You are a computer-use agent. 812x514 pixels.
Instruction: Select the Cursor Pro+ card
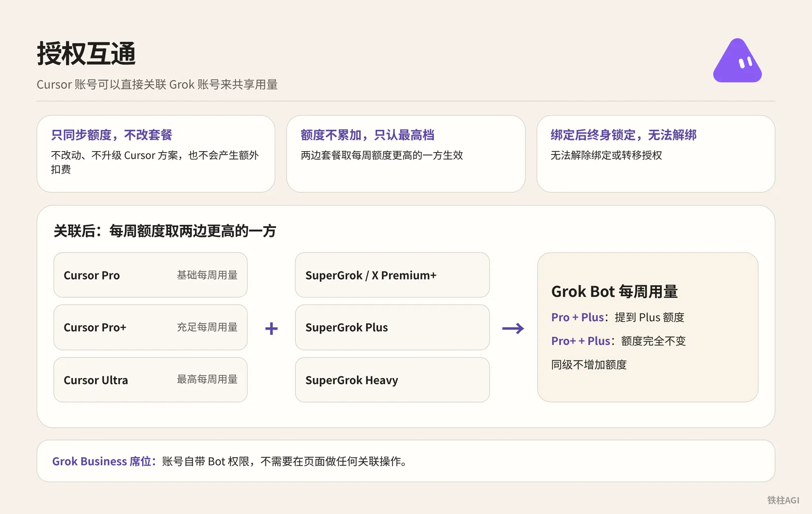tap(150, 327)
